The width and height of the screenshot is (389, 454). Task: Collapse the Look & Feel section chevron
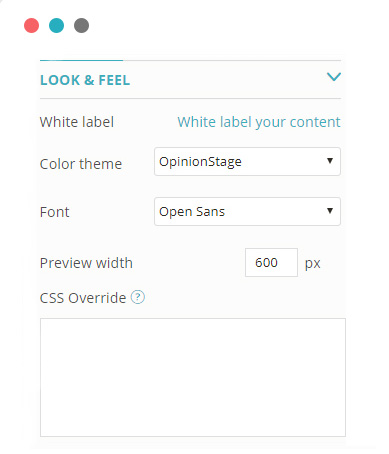[334, 77]
